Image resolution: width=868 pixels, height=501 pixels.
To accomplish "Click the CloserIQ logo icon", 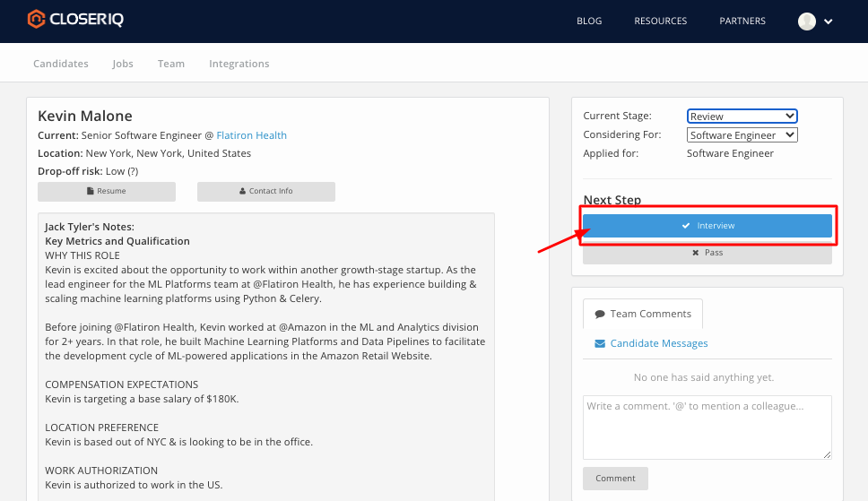I will point(36,20).
